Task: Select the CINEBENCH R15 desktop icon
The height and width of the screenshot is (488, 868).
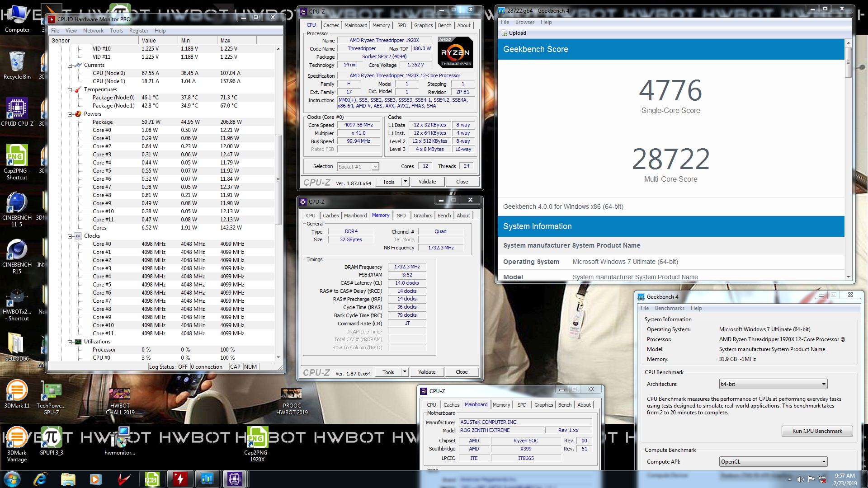Action: 17,256
